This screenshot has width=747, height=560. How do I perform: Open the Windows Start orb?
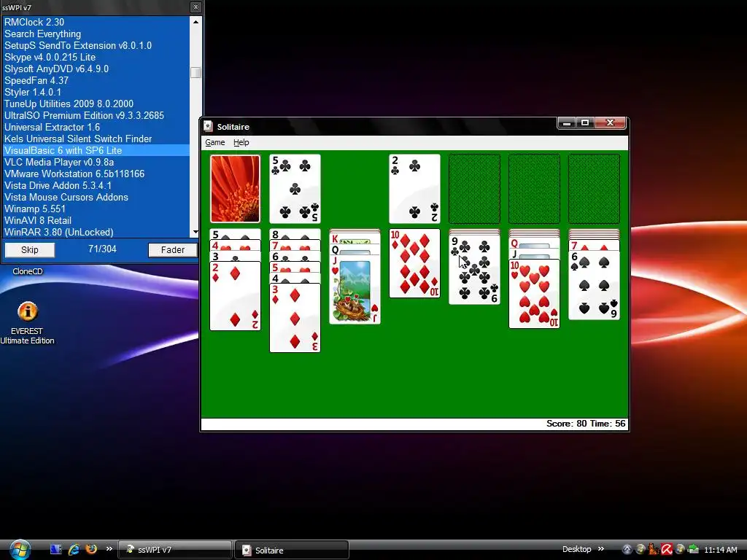tap(19, 550)
